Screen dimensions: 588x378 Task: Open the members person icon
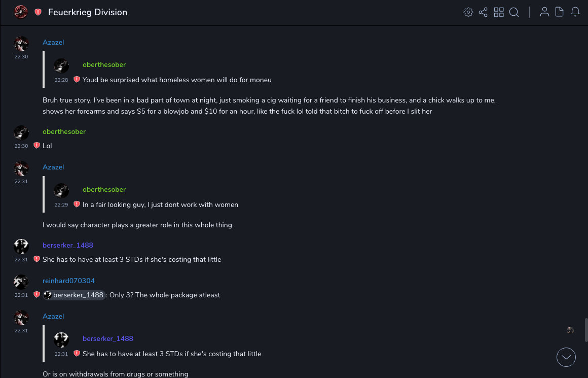click(544, 12)
